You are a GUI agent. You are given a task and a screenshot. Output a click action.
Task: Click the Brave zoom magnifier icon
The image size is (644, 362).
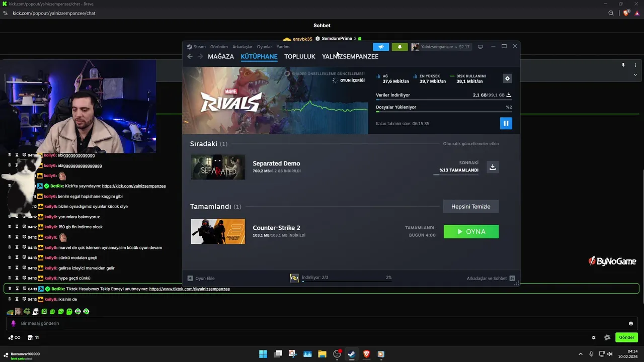click(x=611, y=13)
